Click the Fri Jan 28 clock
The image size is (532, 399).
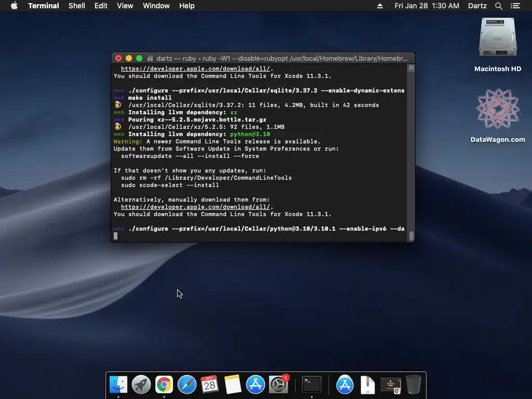(427, 6)
